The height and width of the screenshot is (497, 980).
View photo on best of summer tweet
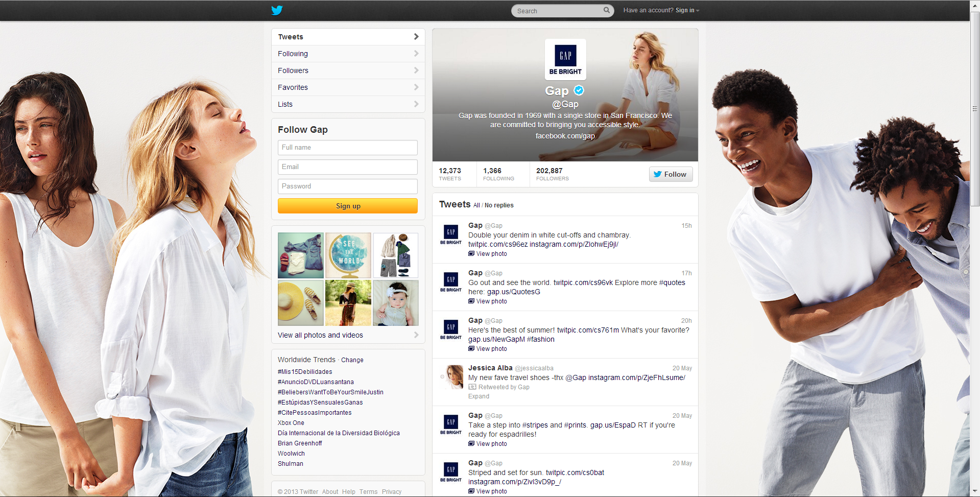488,349
